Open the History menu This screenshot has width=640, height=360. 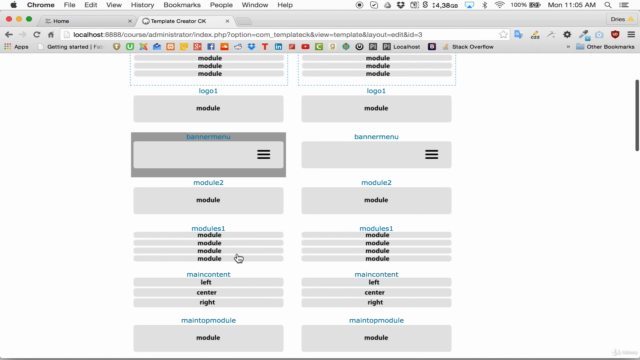pyautogui.click(x=142, y=5)
